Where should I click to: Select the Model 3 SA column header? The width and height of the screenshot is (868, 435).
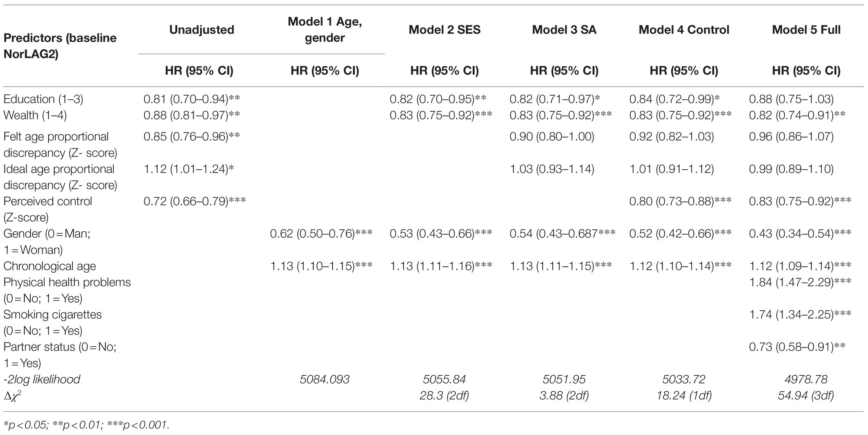(564, 30)
